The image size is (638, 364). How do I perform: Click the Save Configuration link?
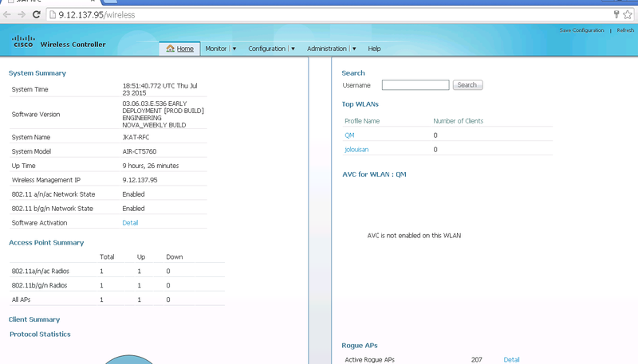pyautogui.click(x=581, y=30)
